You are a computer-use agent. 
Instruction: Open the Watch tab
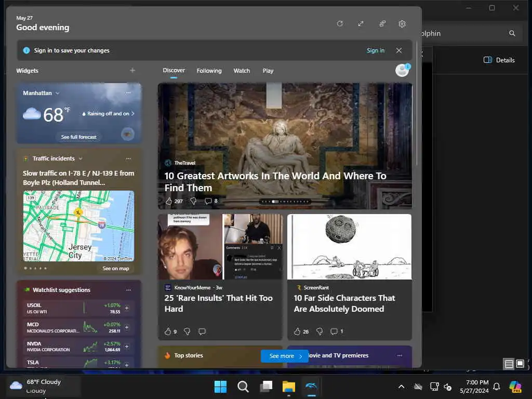(x=242, y=71)
